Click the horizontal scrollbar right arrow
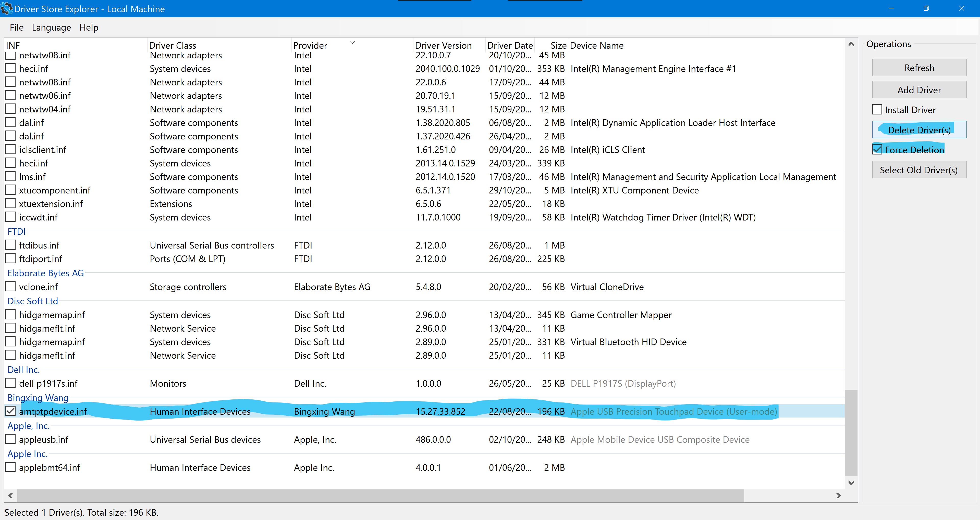980x520 pixels. pos(838,495)
